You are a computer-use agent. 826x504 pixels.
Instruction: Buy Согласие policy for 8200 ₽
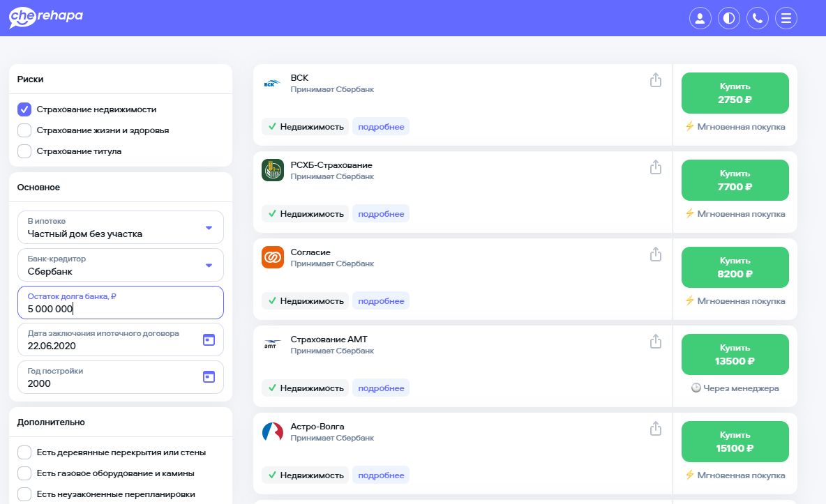[x=735, y=268]
